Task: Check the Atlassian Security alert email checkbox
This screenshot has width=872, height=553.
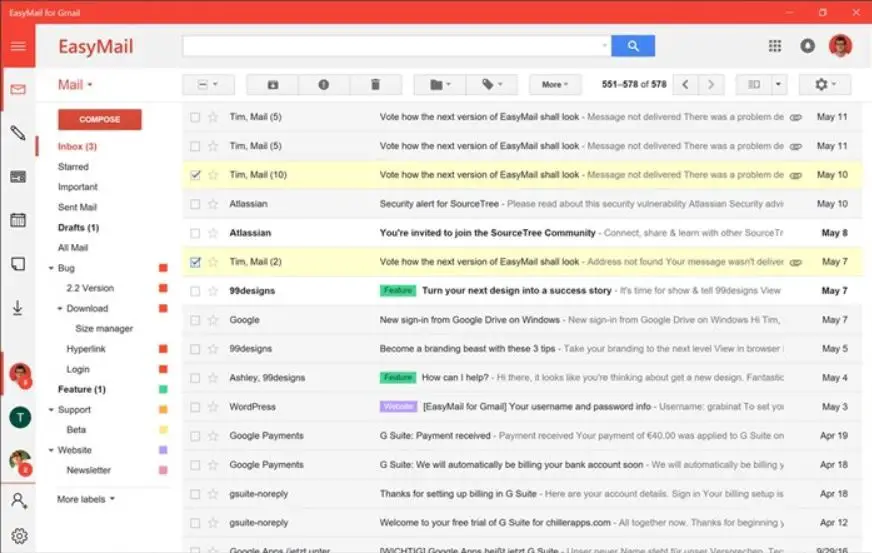Action: (x=195, y=204)
